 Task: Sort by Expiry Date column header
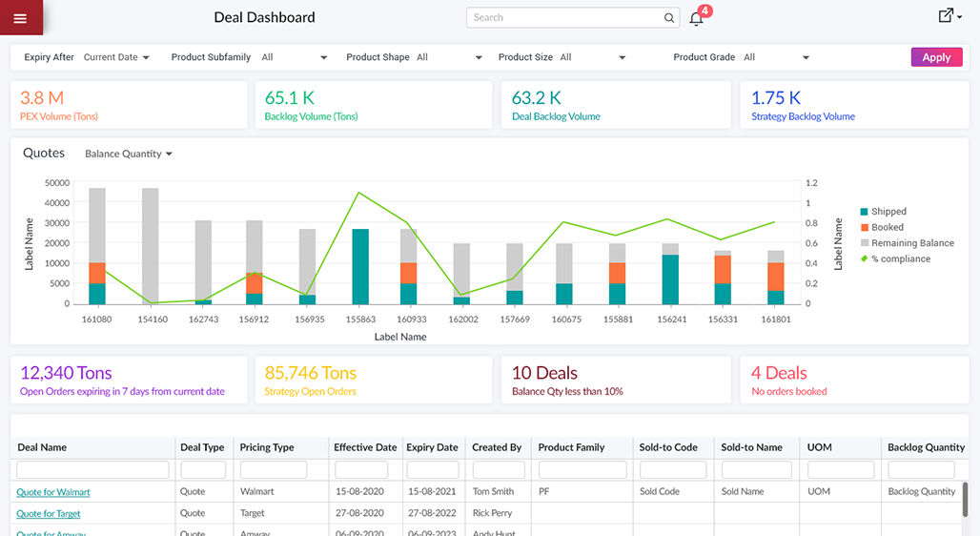[x=432, y=447]
